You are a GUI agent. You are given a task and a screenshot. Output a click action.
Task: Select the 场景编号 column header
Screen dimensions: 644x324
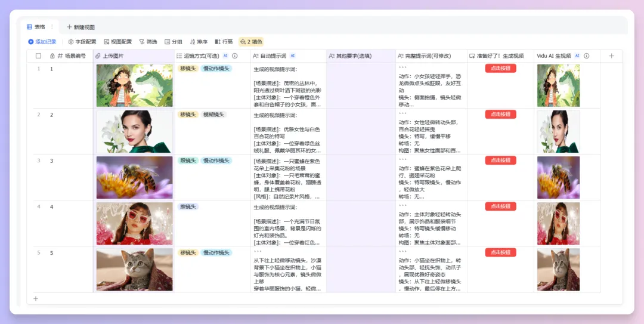click(72, 56)
